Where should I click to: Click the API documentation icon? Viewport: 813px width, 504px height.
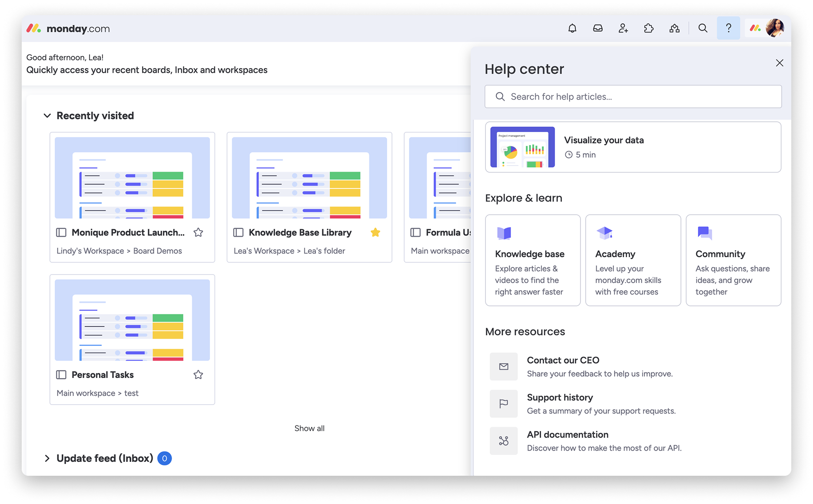coord(504,441)
